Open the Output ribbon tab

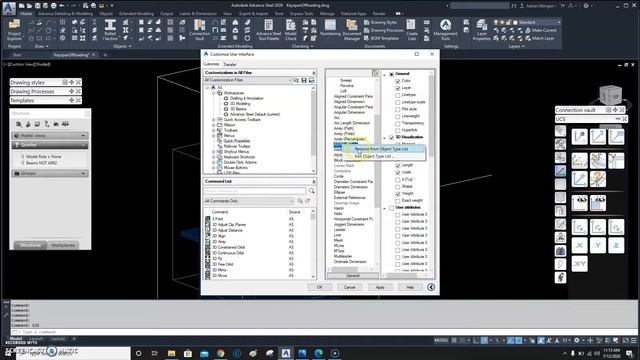[166, 13]
